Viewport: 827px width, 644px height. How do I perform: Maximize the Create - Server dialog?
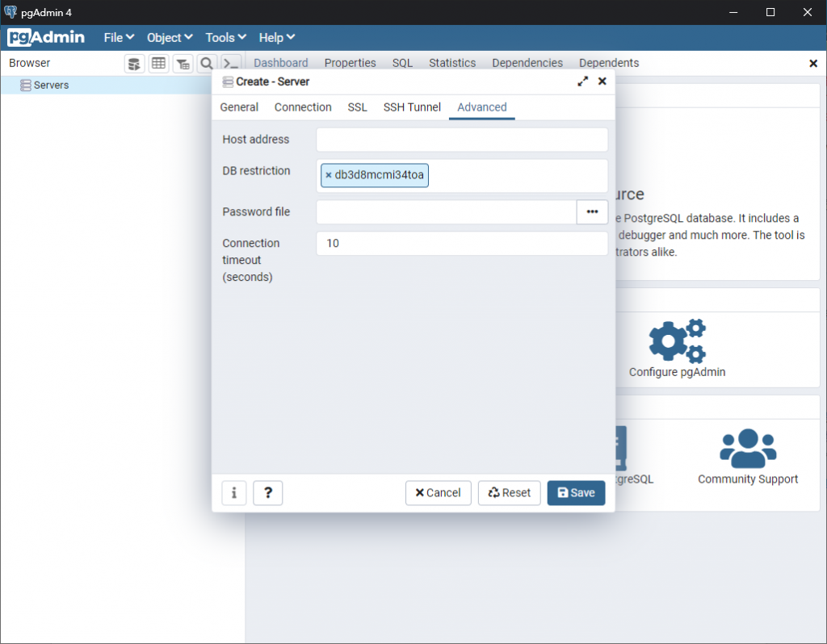click(583, 82)
